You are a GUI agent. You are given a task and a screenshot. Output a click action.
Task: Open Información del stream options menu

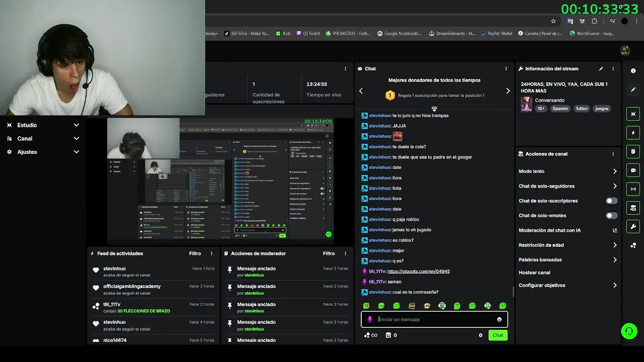tap(613, 68)
